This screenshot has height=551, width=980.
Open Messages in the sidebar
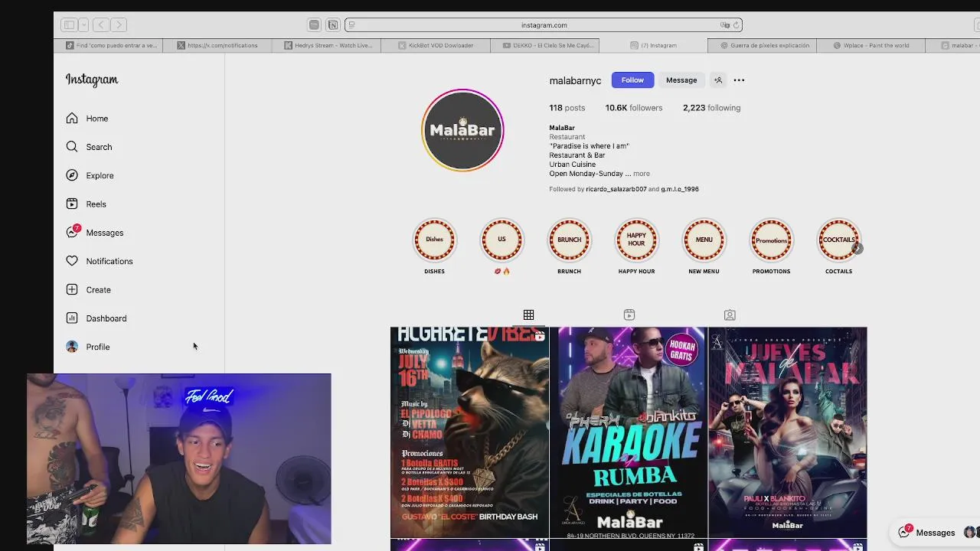(x=94, y=233)
